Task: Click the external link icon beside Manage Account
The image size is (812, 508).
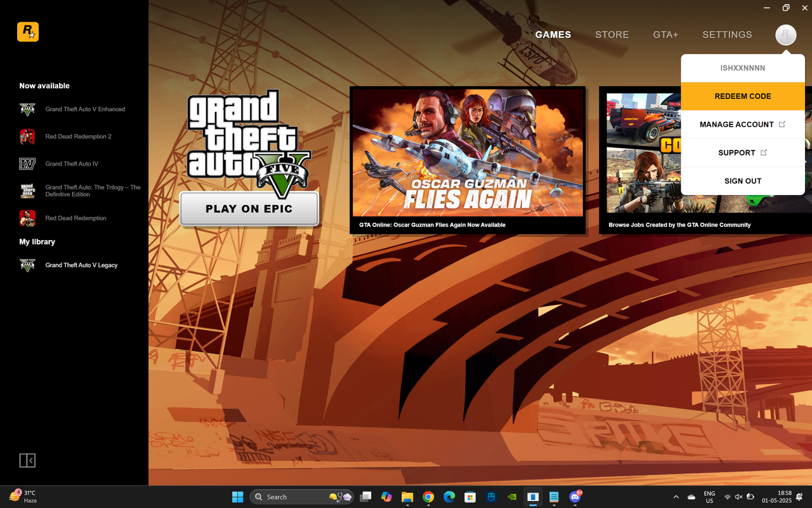Action: point(782,124)
